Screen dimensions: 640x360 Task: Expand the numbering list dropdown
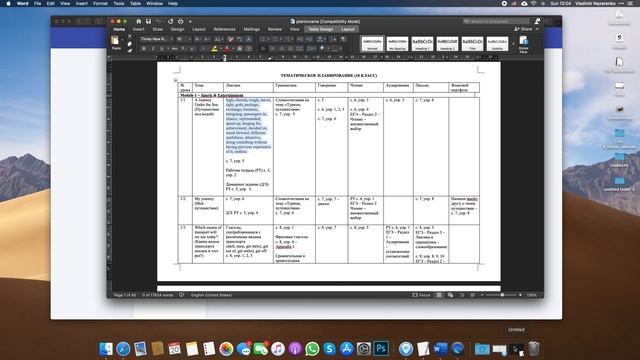(x=281, y=39)
